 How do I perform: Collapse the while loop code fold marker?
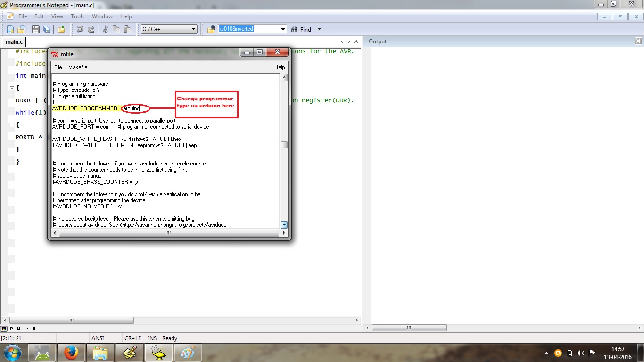12,125
